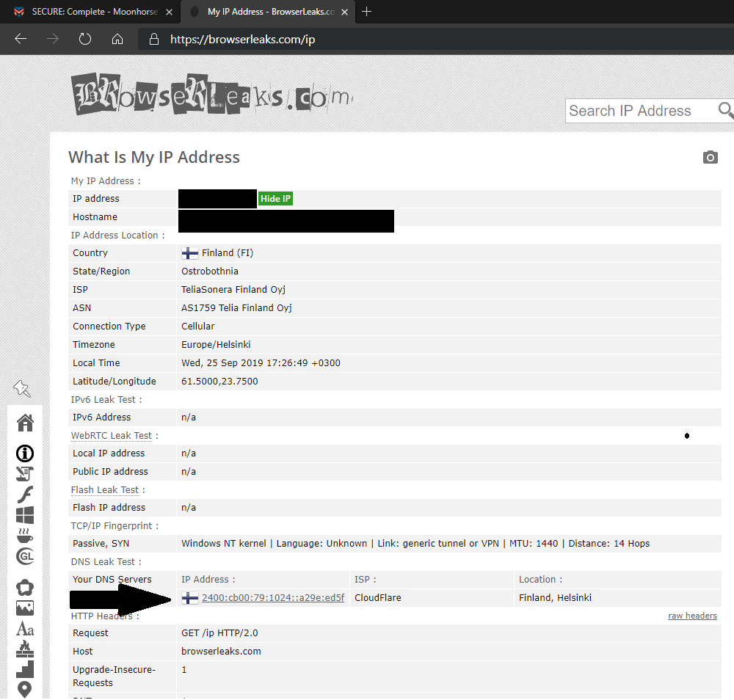This screenshot has width=734, height=700.
Task: Click the What Is My IP Address heading
Action: tap(154, 157)
